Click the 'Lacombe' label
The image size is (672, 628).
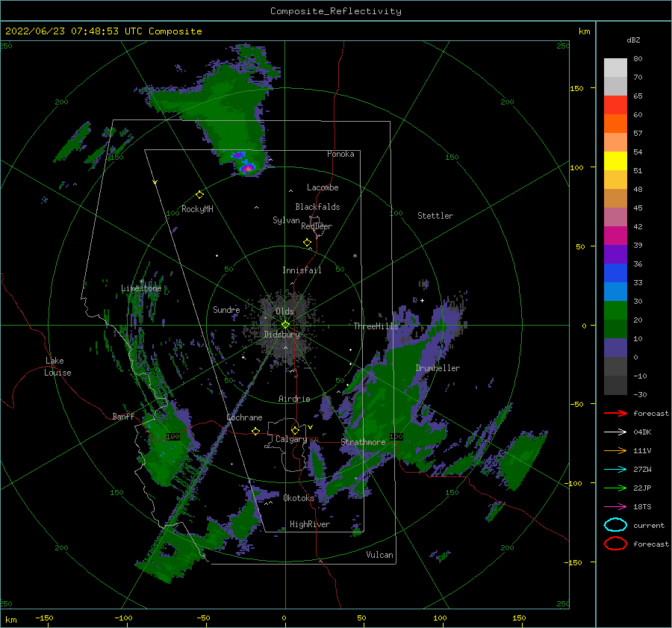click(x=323, y=187)
